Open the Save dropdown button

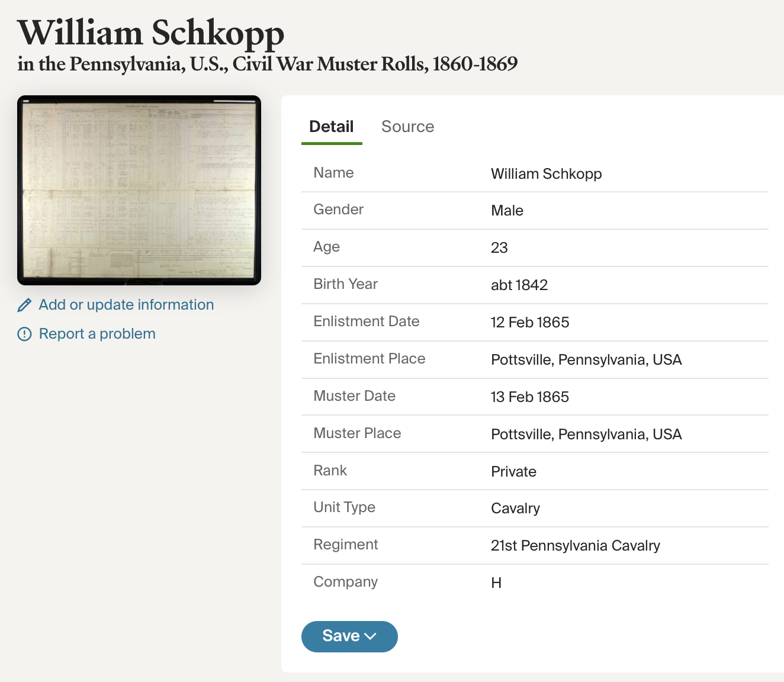click(349, 636)
